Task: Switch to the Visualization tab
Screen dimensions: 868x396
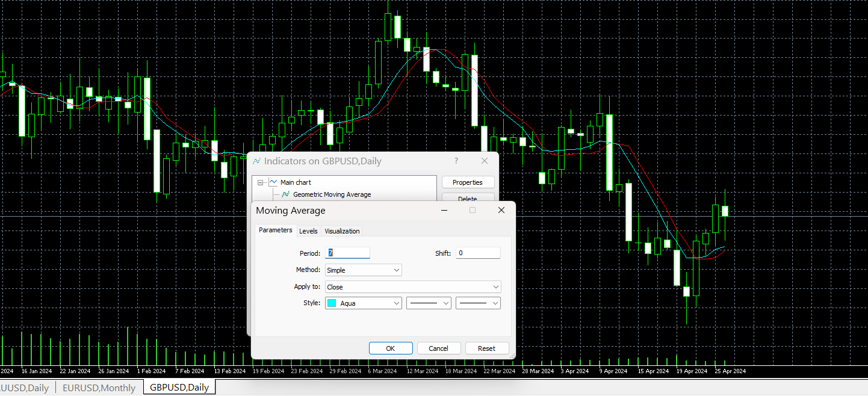Action: pyautogui.click(x=342, y=230)
